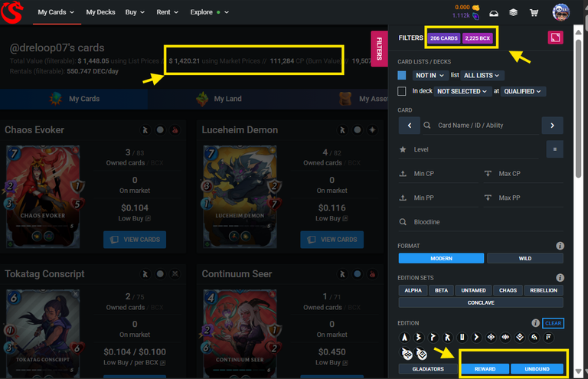Go to My Decks in the top navigation

(x=100, y=12)
